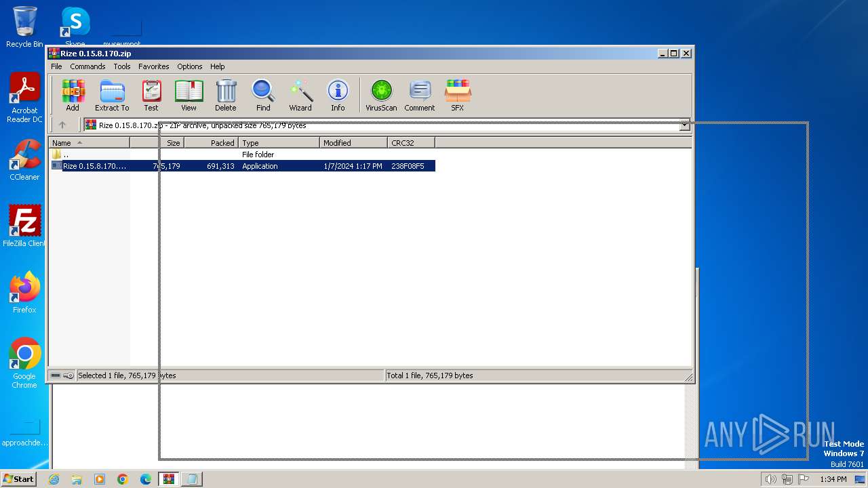Open Windows Explorer from the taskbar
The height and width of the screenshot is (488, 868).
pyautogui.click(x=77, y=479)
